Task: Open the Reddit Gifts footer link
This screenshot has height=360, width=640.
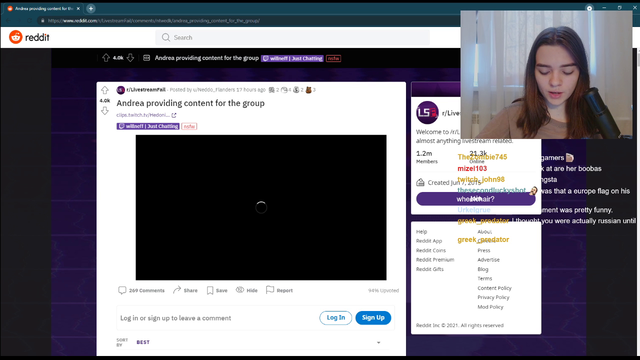Action: [x=429, y=269]
